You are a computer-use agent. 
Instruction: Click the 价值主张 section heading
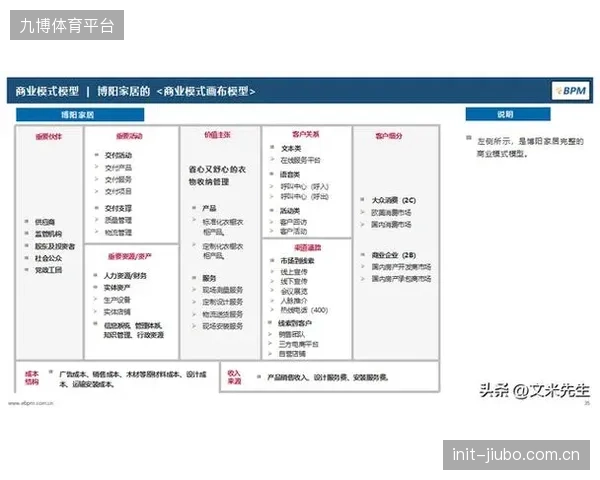tap(217, 135)
